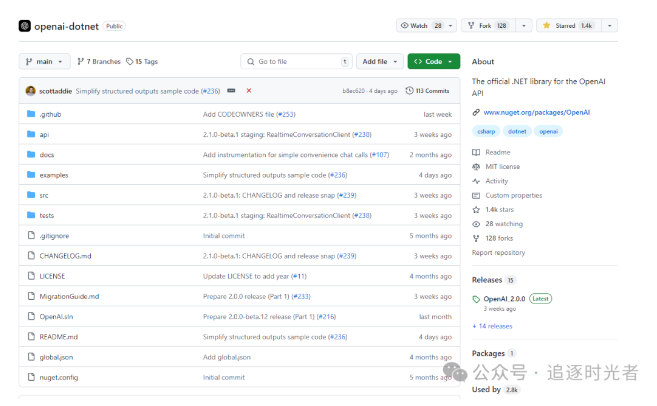Open the CHANGELOG.md file name
This screenshot has width=657, height=406.
click(65, 256)
